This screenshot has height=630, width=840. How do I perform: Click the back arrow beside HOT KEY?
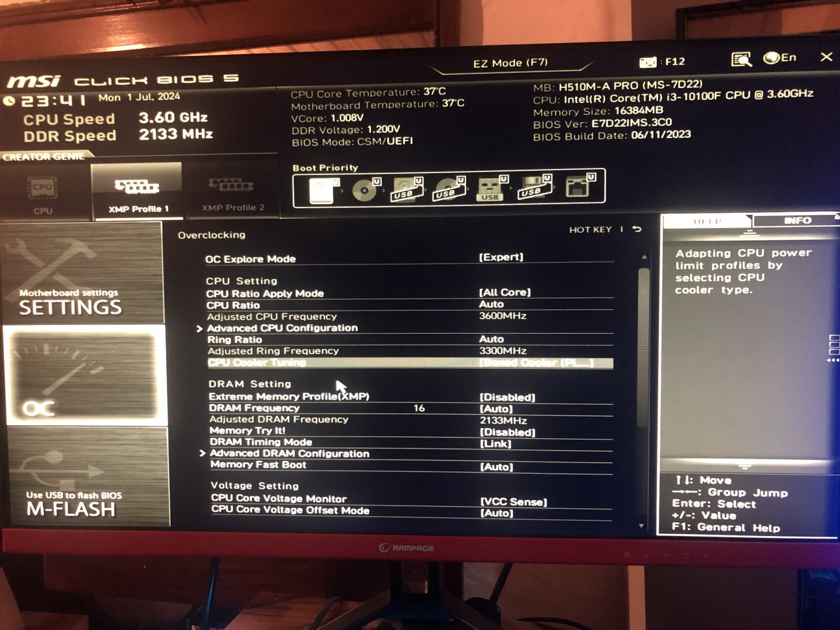(x=636, y=229)
